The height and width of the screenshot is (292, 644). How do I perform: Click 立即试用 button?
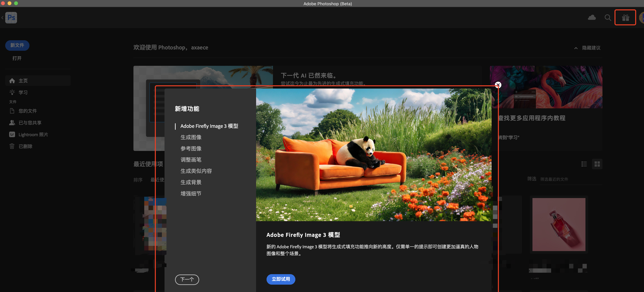[281, 279]
